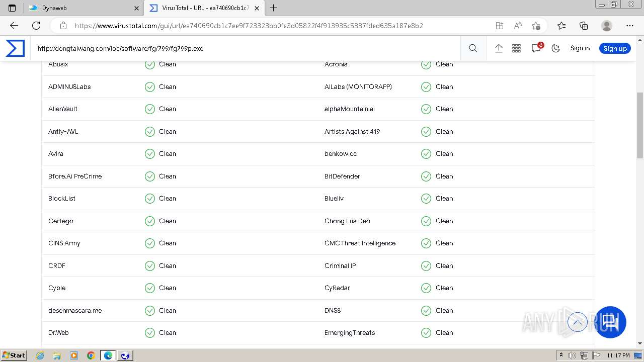Image resolution: width=644 pixels, height=362 pixels.
Task: Click the desenmascara.me vendor name
Action: 75,311
